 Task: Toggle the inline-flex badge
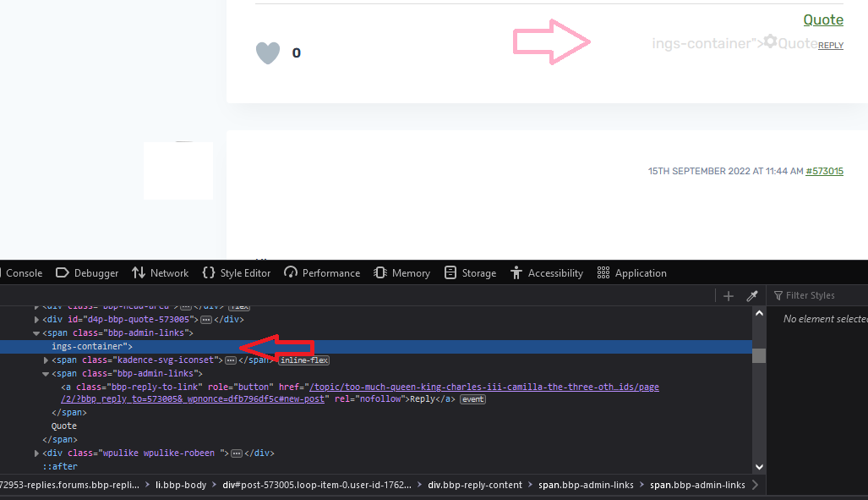(304, 360)
